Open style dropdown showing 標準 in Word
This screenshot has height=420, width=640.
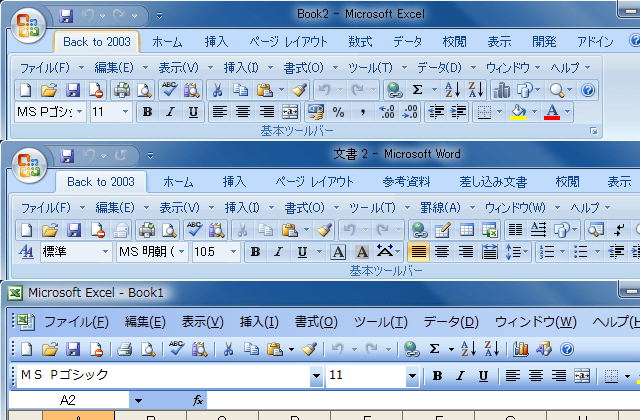point(105,252)
